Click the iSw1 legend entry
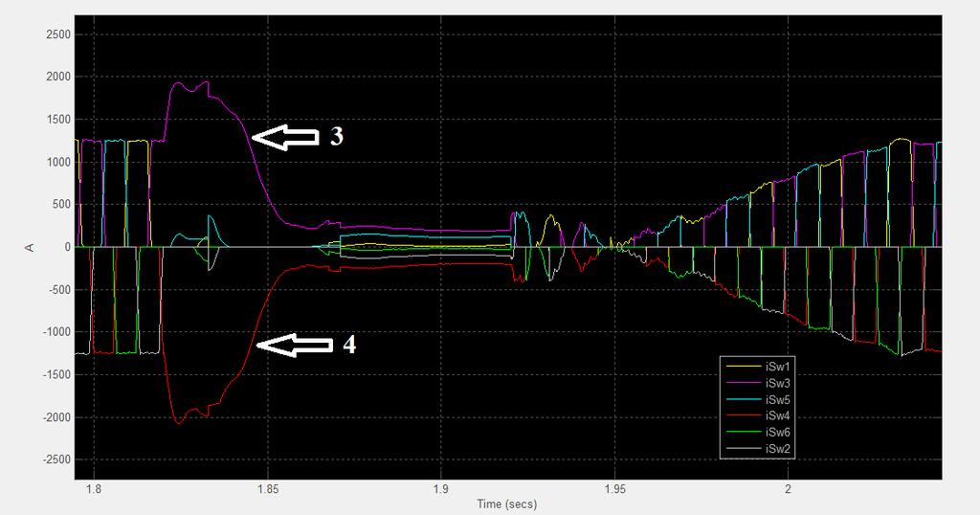 (758, 367)
